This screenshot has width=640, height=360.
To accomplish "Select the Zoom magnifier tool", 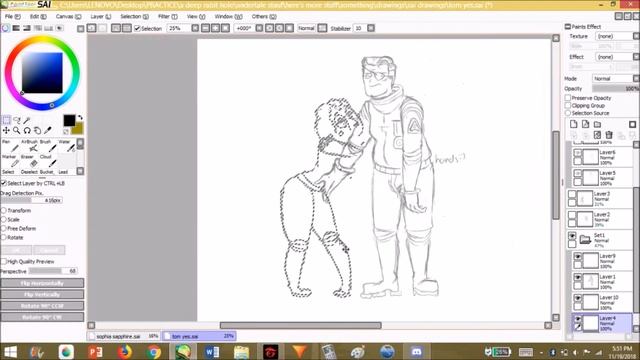I will tap(17, 130).
